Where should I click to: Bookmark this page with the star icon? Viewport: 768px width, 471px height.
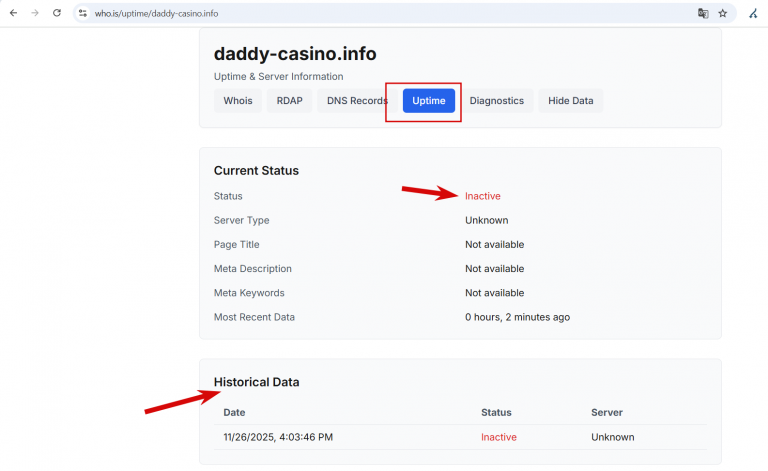pyautogui.click(x=723, y=13)
